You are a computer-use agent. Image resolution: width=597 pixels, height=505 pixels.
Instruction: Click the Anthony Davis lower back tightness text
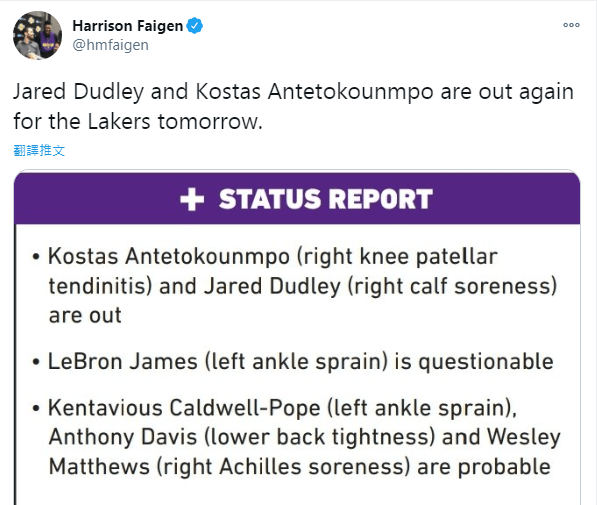coord(242,437)
